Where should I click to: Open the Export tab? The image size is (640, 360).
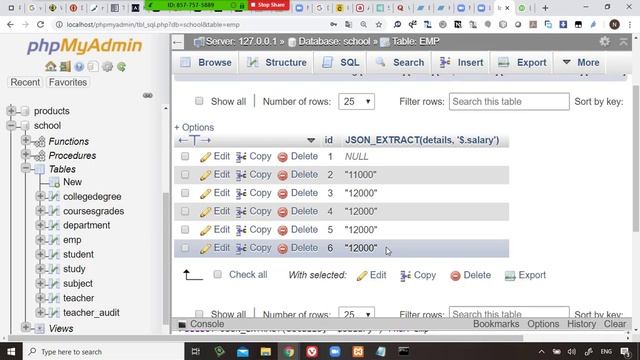[x=522, y=62]
